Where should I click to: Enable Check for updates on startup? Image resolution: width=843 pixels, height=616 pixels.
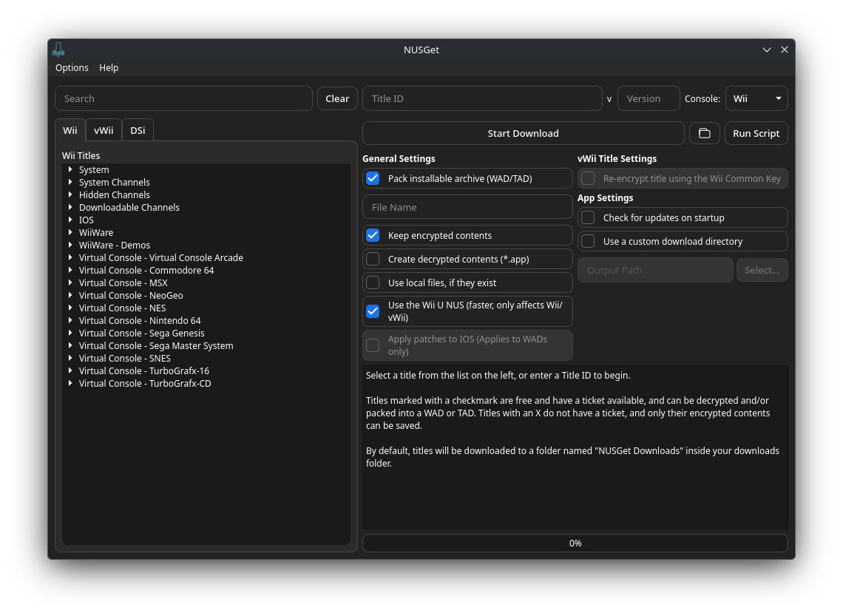589,217
